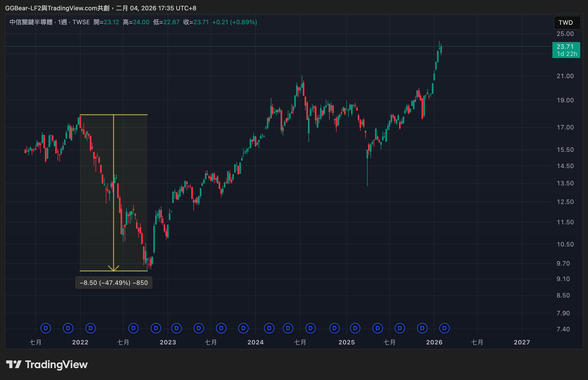Image resolution: width=588 pixels, height=380 pixels.
Task: Click the last dividend D marker near 2026
Action: (444, 328)
